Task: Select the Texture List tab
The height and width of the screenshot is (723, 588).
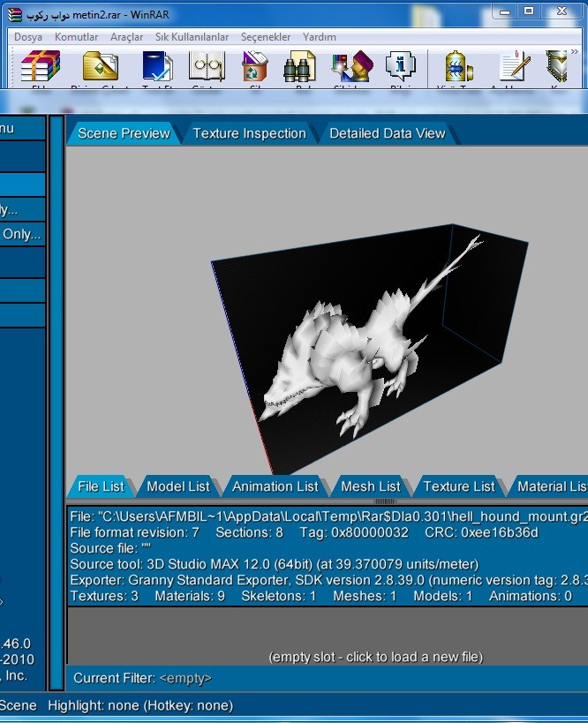Action: point(459,486)
